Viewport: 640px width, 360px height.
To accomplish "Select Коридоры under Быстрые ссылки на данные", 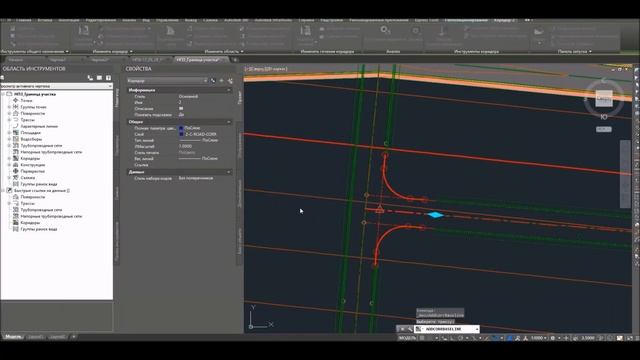I will point(30,223).
